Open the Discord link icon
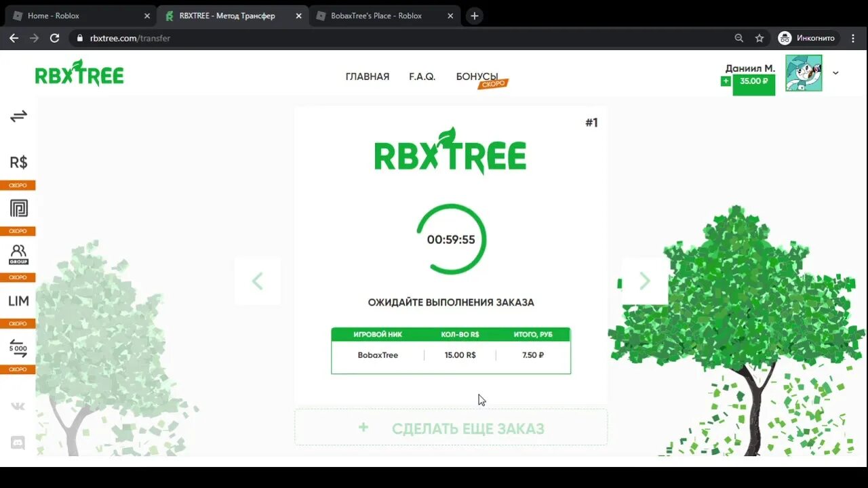Viewport: 868px width, 488px height. (18, 443)
